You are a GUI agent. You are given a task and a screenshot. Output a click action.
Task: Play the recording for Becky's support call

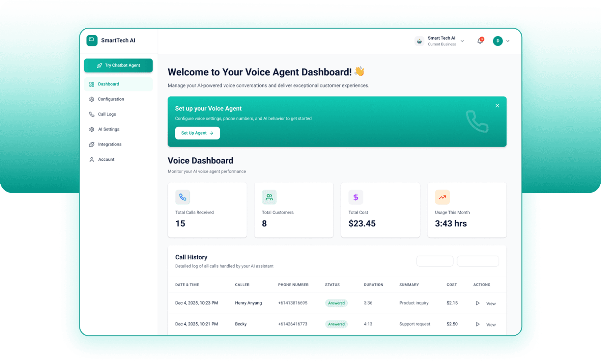click(478, 324)
